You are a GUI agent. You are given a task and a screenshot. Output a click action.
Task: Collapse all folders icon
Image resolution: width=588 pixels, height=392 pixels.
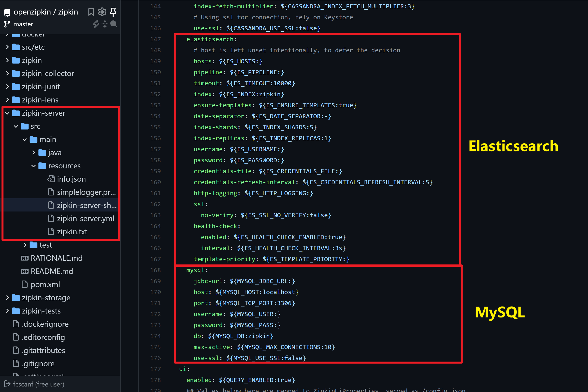[x=105, y=24]
